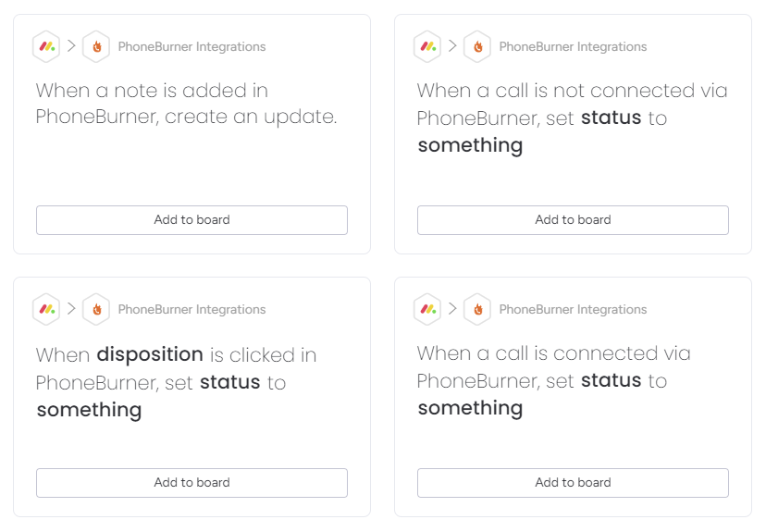Click PhoneBurner flame icon in call-connected card
This screenshot has height=532, width=766.
click(477, 309)
